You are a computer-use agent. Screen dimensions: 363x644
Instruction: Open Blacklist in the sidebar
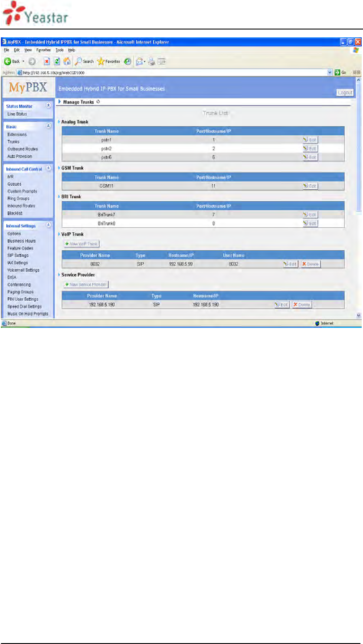15,213
